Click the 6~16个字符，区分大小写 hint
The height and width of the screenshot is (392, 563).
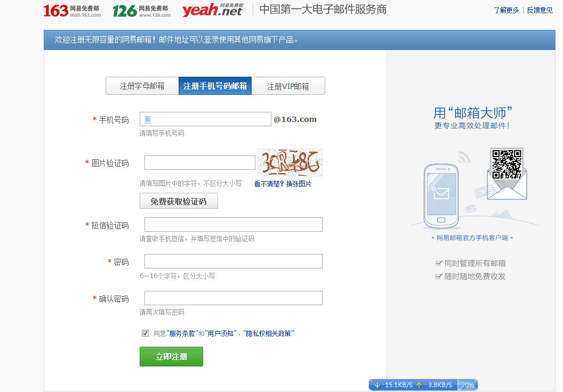(x=178, y=276)
